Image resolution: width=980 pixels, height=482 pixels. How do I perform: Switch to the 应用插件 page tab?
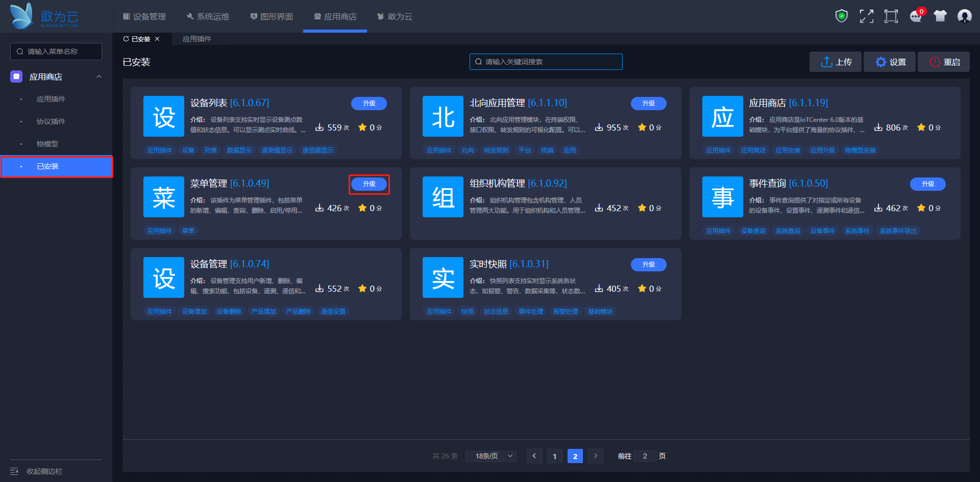(x=197, y=39)
